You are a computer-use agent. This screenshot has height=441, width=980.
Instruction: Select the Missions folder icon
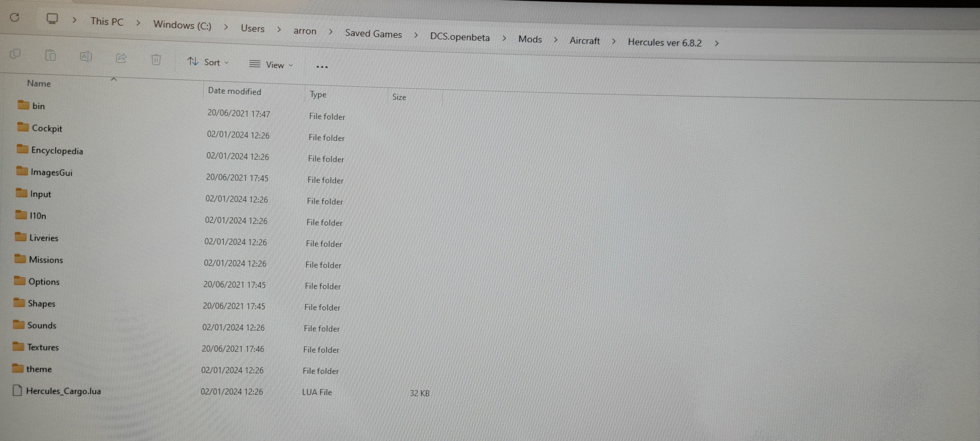pyautogui.click(x=20, y=259)
